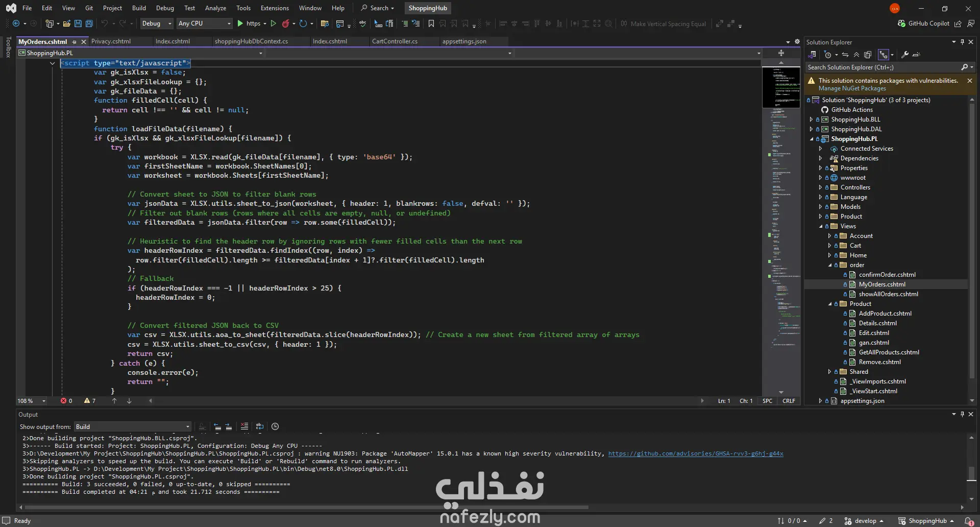980x527 pixels.
Task: Click the output timestamp clock icon
Action: click(275, 426)
